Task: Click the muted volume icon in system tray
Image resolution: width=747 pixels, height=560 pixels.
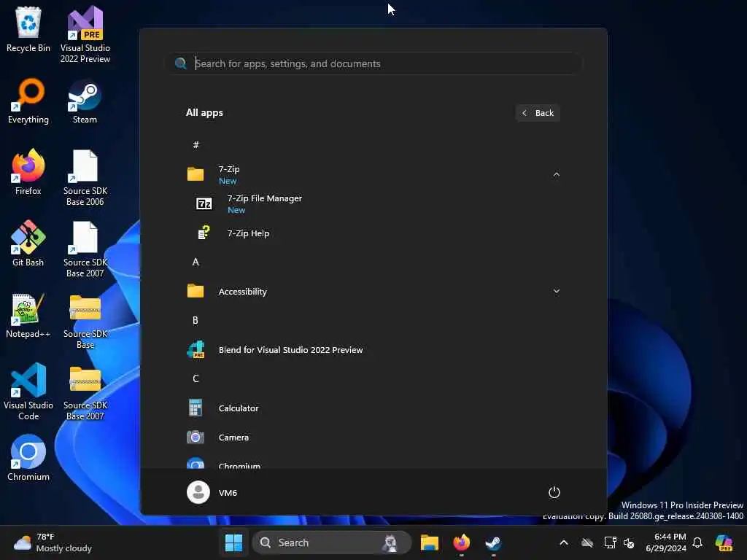Action: (x=629, y=542)
